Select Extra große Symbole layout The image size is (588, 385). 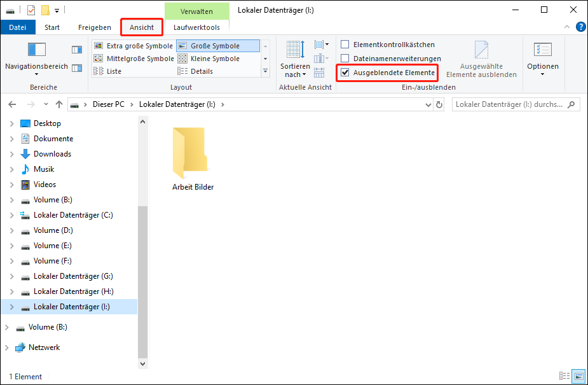(133, 46)
